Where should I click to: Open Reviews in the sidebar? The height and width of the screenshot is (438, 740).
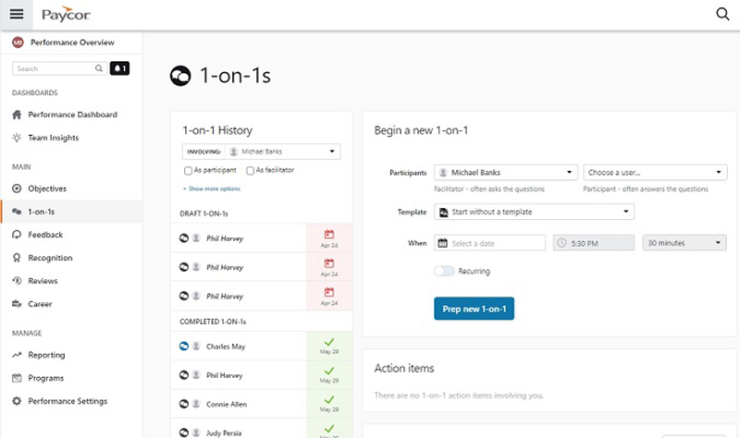coord(43,281)
